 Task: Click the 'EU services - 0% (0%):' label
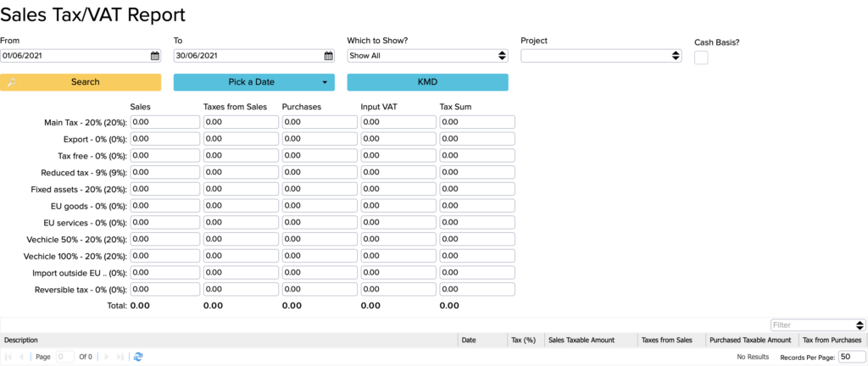[86, 223]
